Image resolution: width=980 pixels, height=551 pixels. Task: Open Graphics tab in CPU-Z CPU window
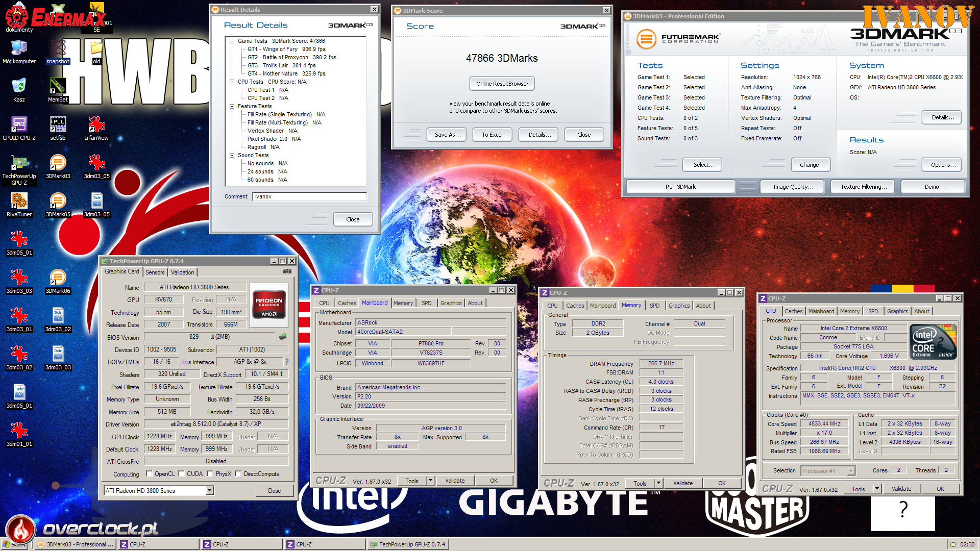[897, 311]
